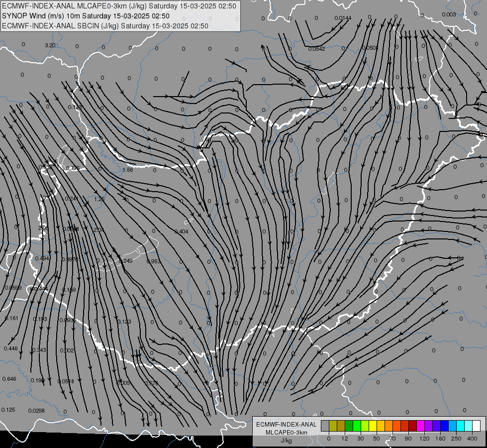Click the map value '0.343'
This screenshot has width=487, height=448.
pyautogui.click(x=39, y=350)
